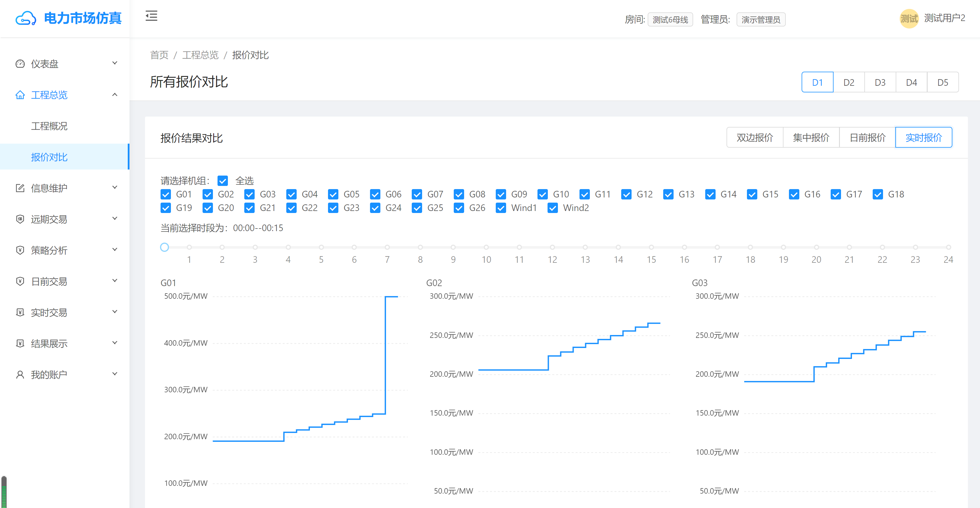Select the D3 day button
Image resolution: width=980 pixels, height=508 pixels.
tap(880, 82)
